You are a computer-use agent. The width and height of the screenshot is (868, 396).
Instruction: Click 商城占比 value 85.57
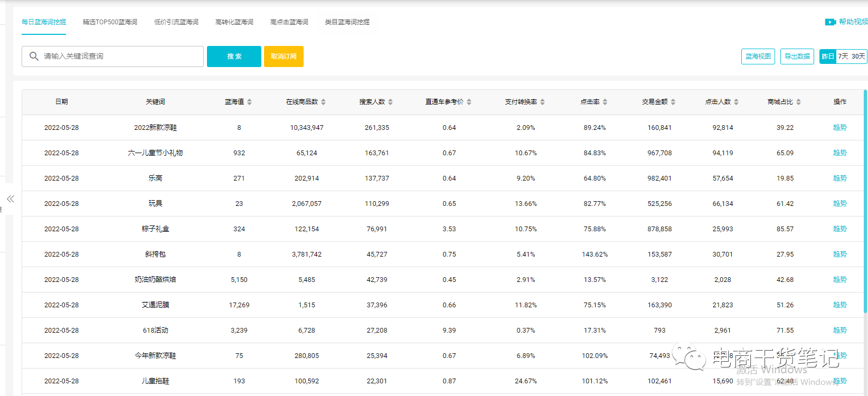pos(785,229)
